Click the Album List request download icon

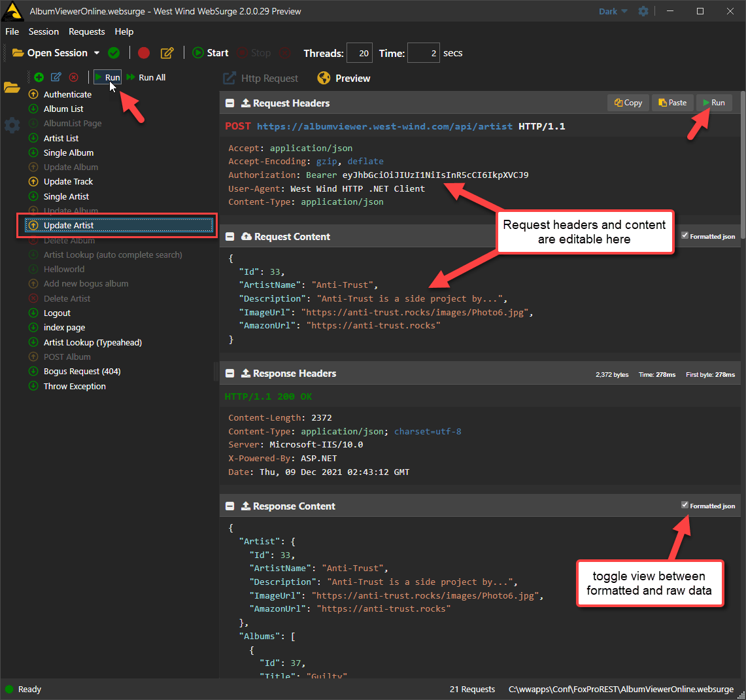[33, 109]
